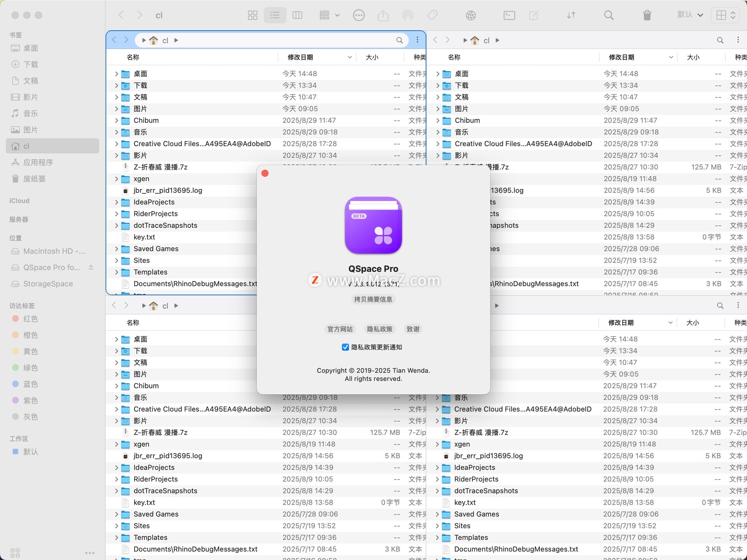This screenshot has width=747, height=560.
Task: Go forward in main toolbar
Action: 140,15
